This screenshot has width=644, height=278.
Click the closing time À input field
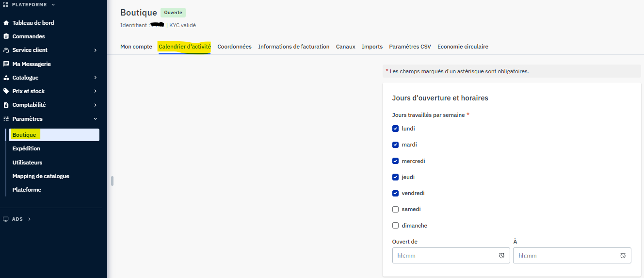click(572, 256)
